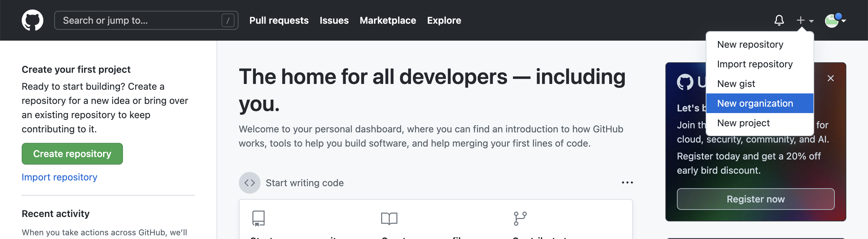This screenshot has height=239, width=868.
Task: Click the repository icon above Start a repository
Action: (x=259, y=218)
